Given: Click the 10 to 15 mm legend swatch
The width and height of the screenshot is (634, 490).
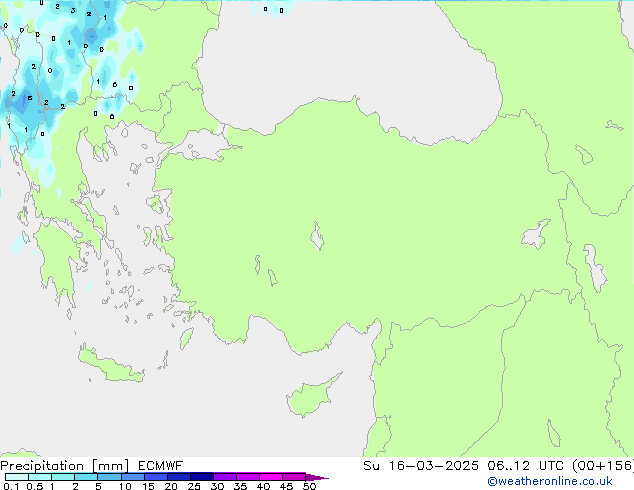Looking at the screenshot, I should point(132,477).
